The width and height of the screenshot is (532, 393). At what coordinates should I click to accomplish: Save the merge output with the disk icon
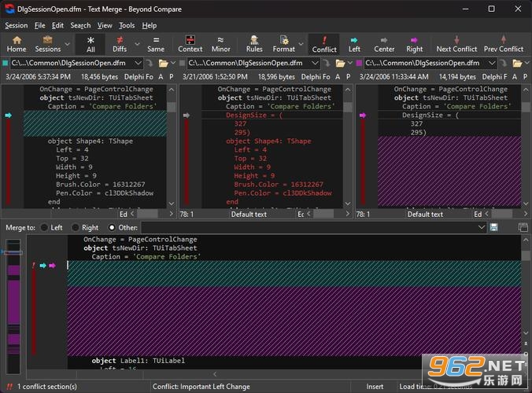pyautogui.click(x=493, y=227)
